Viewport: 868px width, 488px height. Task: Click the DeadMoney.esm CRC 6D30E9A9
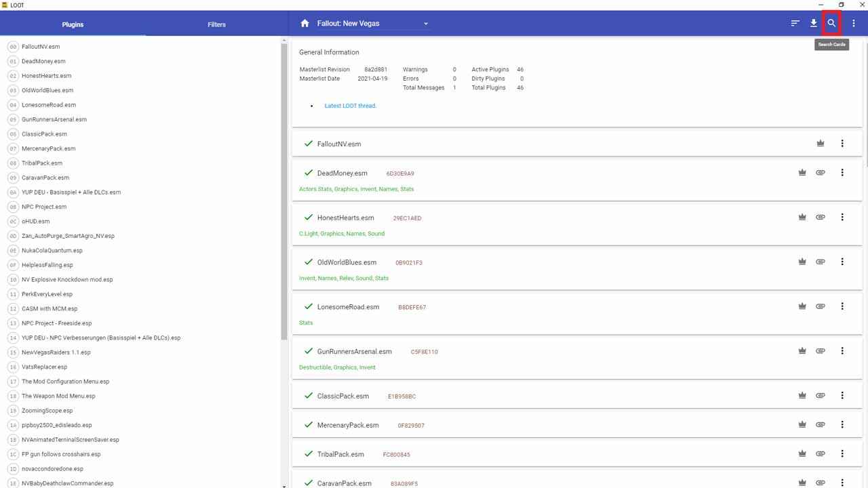(x=400, y=174)
